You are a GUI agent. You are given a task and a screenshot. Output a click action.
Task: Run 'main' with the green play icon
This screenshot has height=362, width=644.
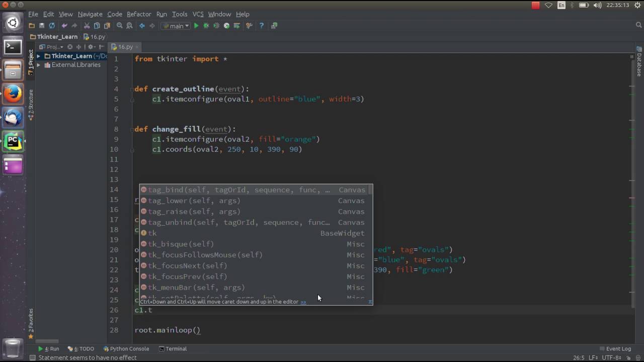pyautogui.click(x=196, y=26)
